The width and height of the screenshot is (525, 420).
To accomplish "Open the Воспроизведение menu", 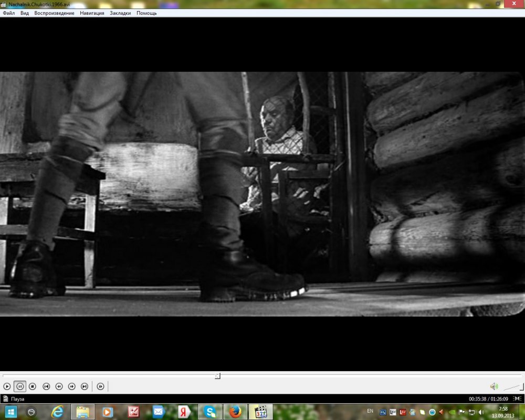I will 54,13.
